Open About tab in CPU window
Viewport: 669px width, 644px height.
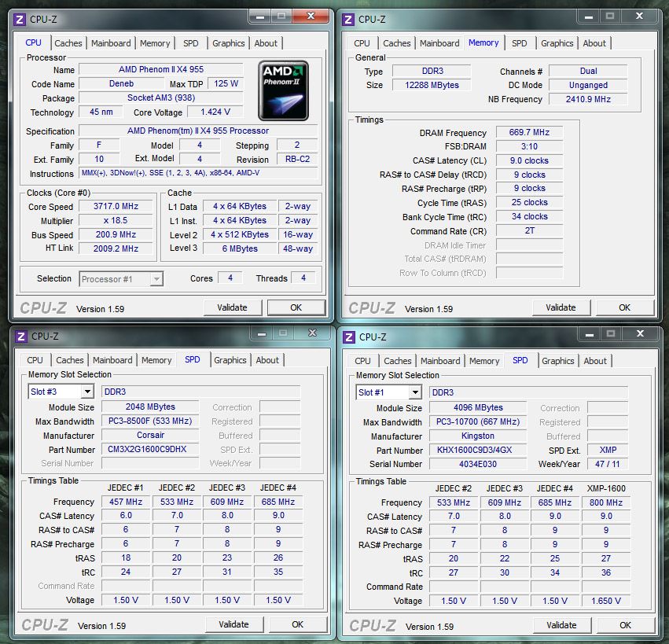pyautogui.click(x=266, y=43)
